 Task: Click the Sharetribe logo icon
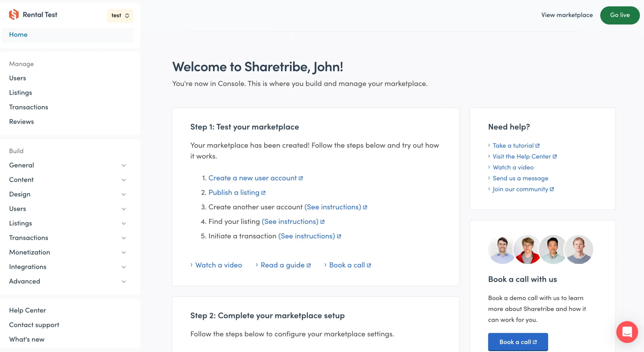point(14,15)
